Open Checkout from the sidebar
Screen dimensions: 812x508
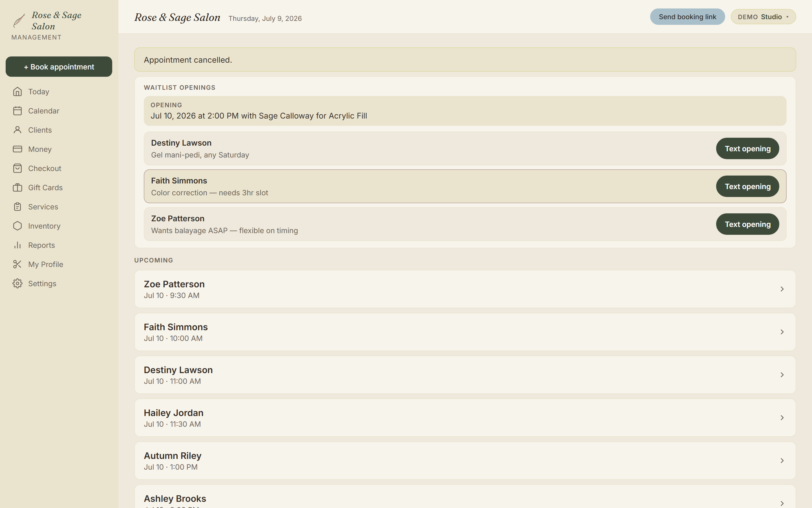(59, 168)
